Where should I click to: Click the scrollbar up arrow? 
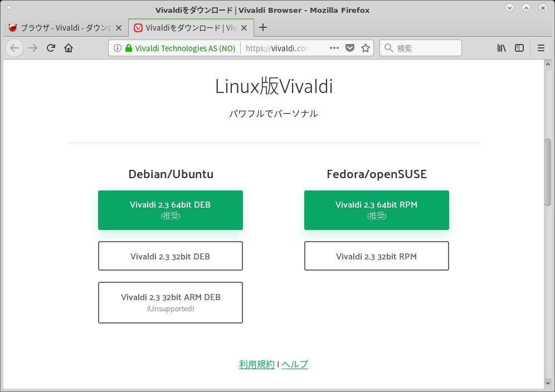(x=548, y=65)
